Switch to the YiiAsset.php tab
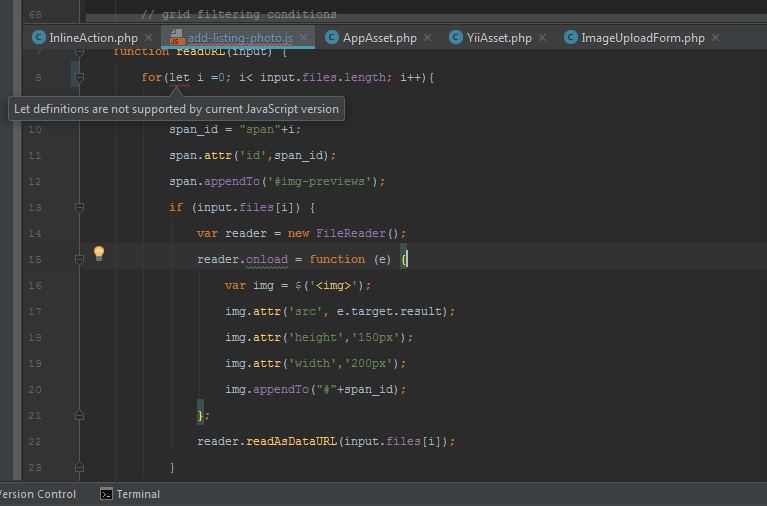767x506 pixels. pos(499,38)
